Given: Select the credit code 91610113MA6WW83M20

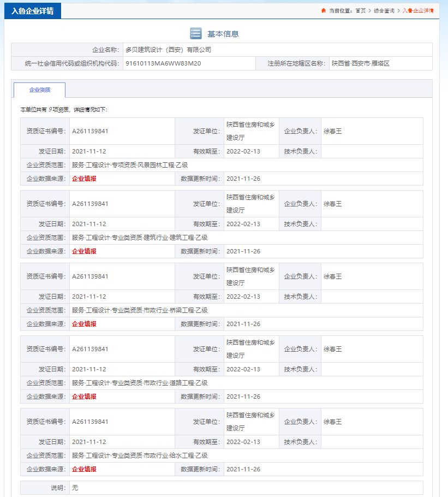Looking at the screenshot, I should 163,63.
